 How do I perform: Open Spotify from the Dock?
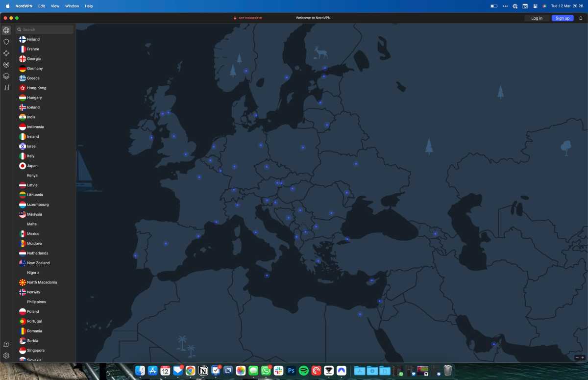click(303, 370)
